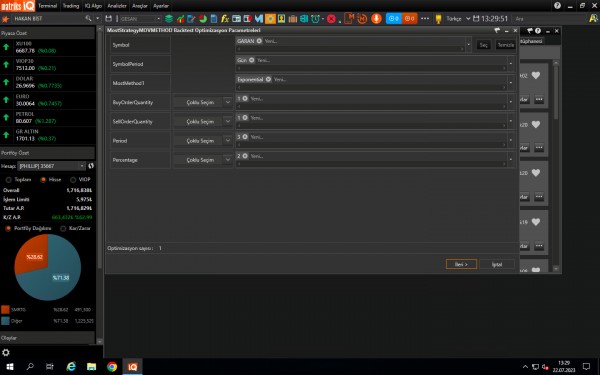The width and height of the screenshot is (600, 375).
Task: Click the heart icon beside k02 in library
Action: (x=536, y=75)
